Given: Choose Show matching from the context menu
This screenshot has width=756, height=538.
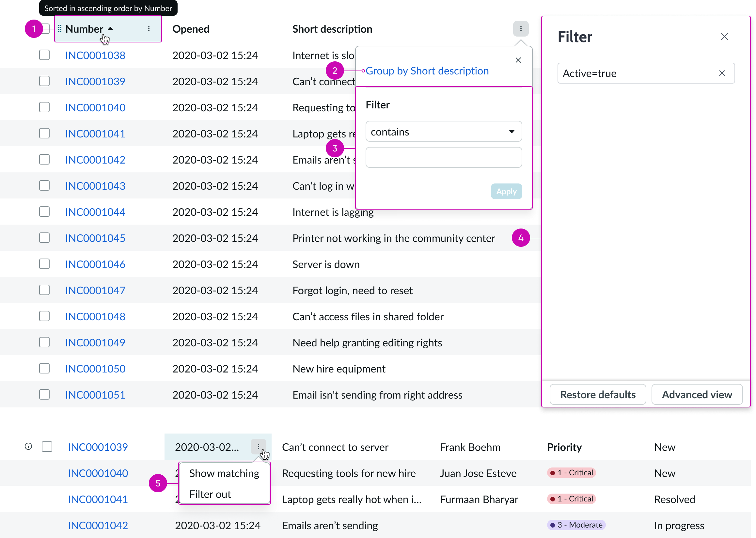Looking at the screenshot, I should click(x=224, y=473).
